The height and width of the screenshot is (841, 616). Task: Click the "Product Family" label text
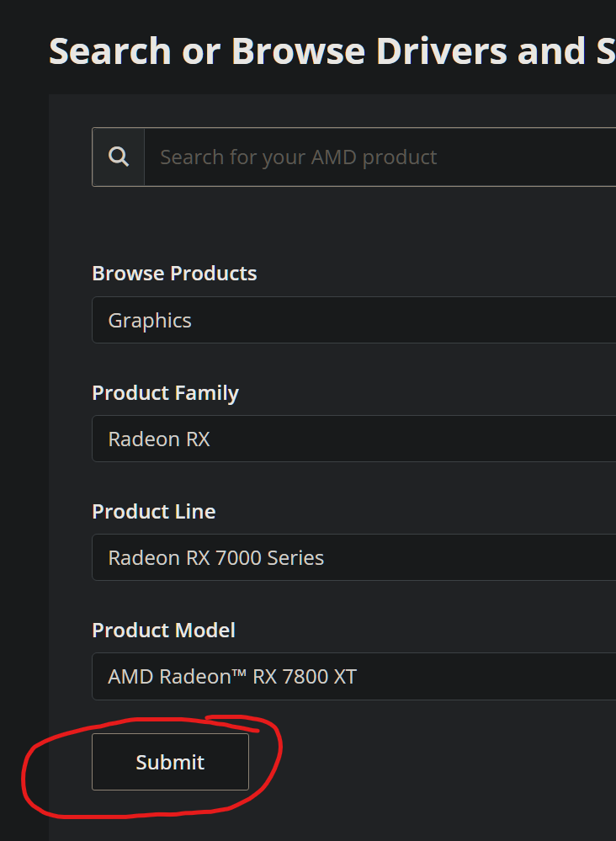tap(165, 393)
